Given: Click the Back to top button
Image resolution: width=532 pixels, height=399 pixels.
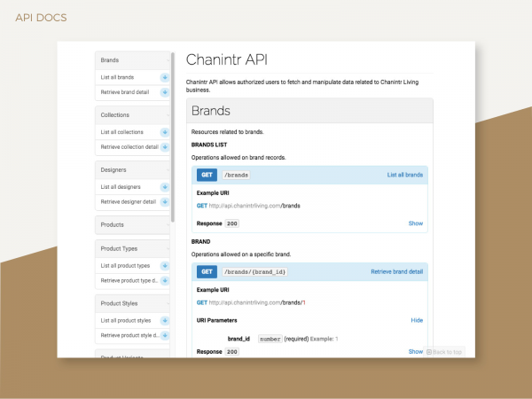Looking at the screenshot, I should coord(444,352).
